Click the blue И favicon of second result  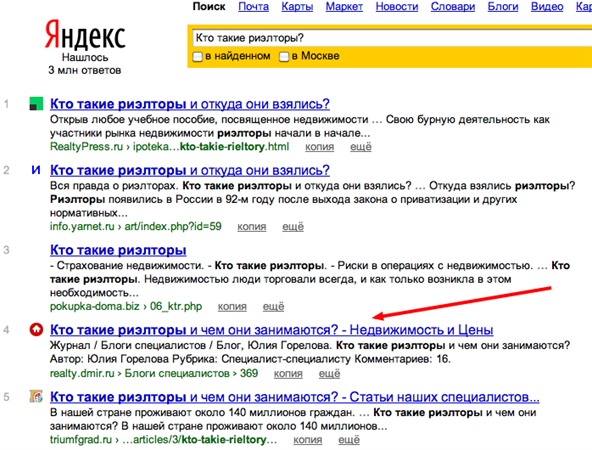[36, 170]
